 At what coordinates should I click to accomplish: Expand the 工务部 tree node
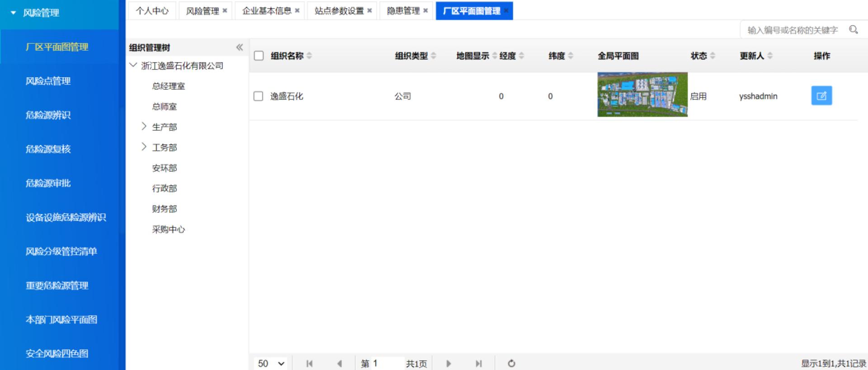pyautogui.click(x=144, y=147)
